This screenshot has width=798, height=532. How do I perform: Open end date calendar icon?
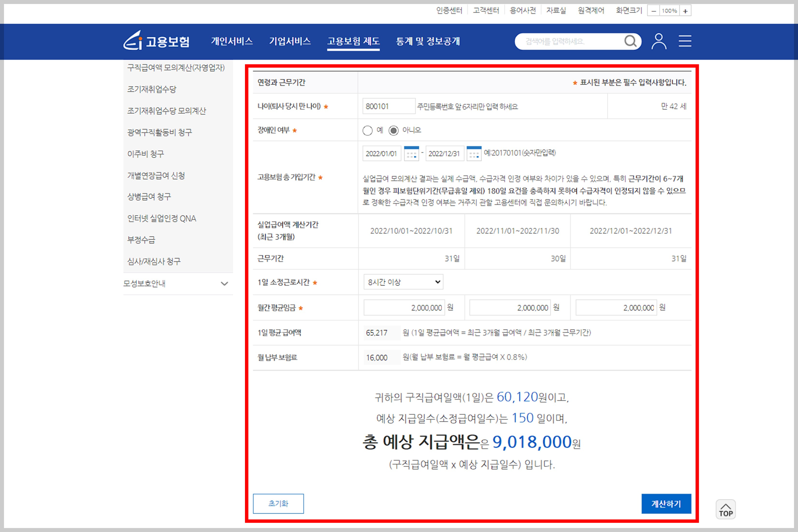(474, 153)
